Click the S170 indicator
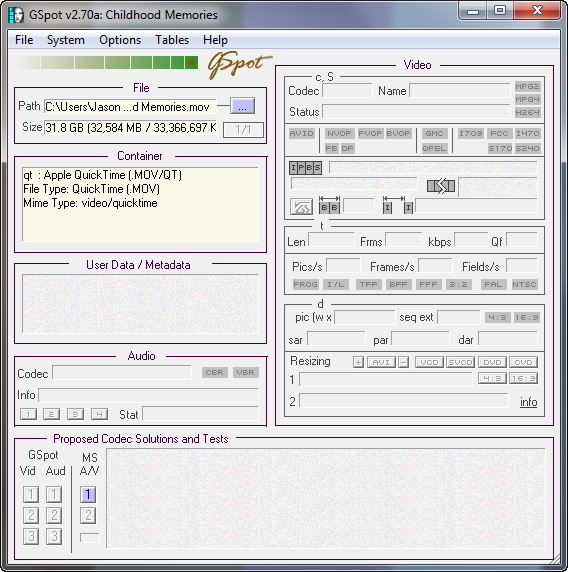The height and width of the screenshot is (572, 568). 500,148
